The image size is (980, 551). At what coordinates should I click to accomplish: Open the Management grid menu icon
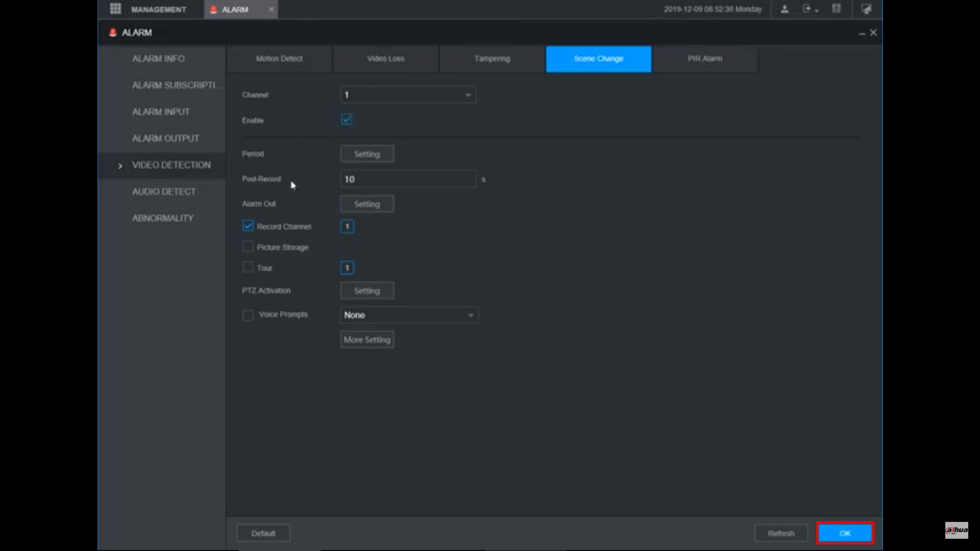115,9
